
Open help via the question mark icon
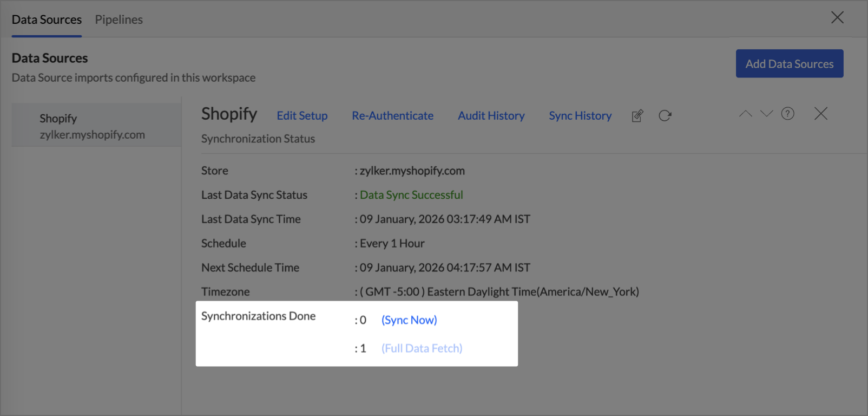787,114
